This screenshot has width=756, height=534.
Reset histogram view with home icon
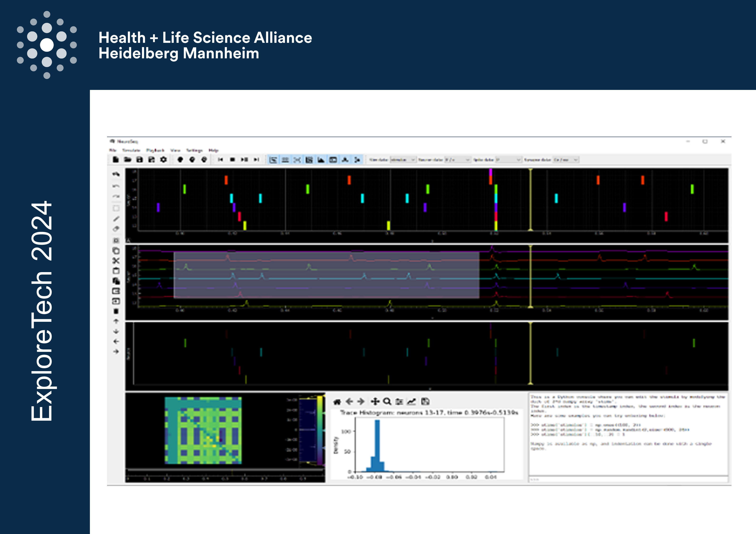[x=337, y=402]
